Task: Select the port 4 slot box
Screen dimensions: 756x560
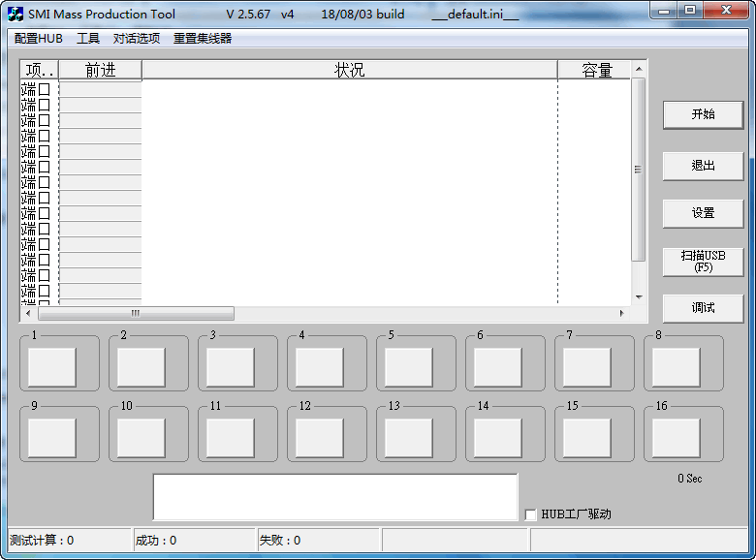Action: tap(320, 367)
